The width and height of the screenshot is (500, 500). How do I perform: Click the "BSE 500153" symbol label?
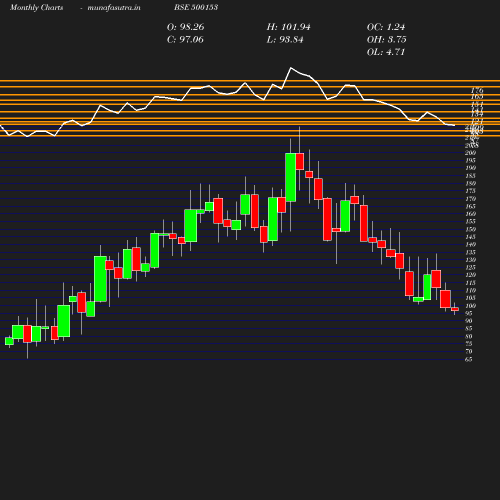point(196,7)
